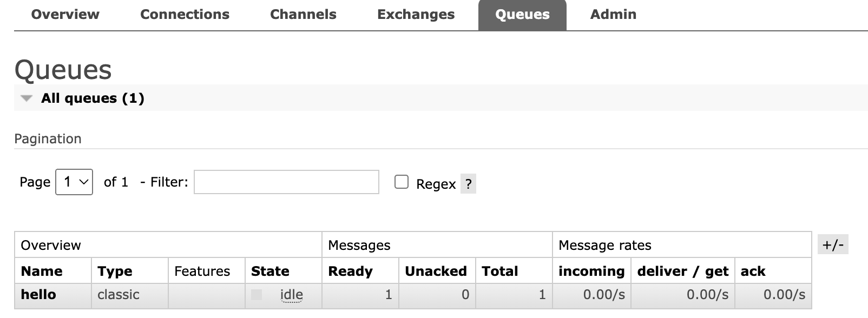This screenshot has height=318, width=868.
Task: Click the Filter text field
Action: pos(286,182)
